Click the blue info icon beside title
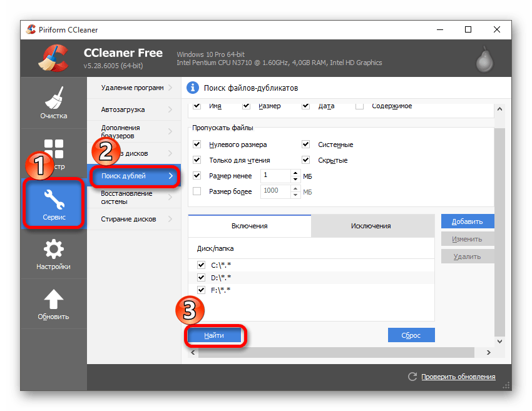The image size is (532, 411). point(193,88)
